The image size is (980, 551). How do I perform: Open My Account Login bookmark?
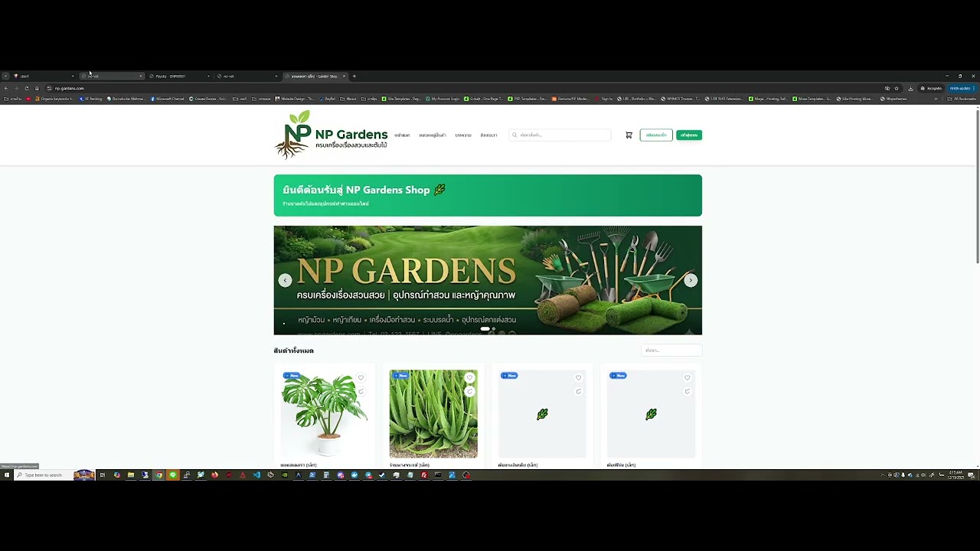click(x=443, y=99)
